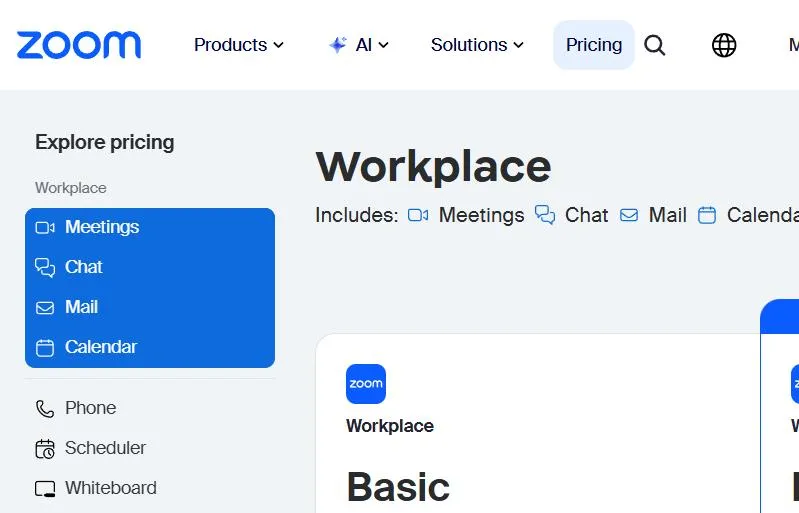Click the AI sparkle icon
The width and height of the screenshot is (799, 513).
tap(337, 45)
